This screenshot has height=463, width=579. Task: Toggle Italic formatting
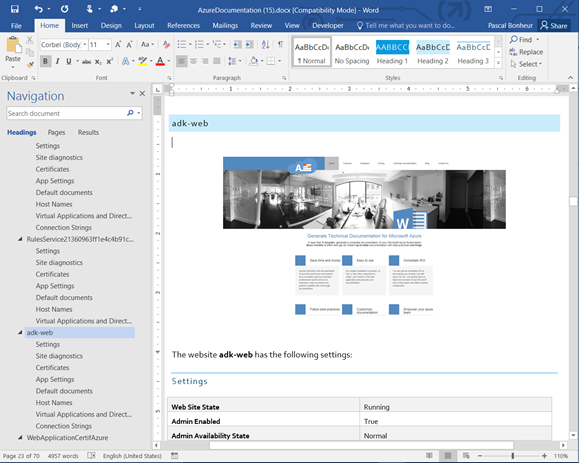point(57,61)
